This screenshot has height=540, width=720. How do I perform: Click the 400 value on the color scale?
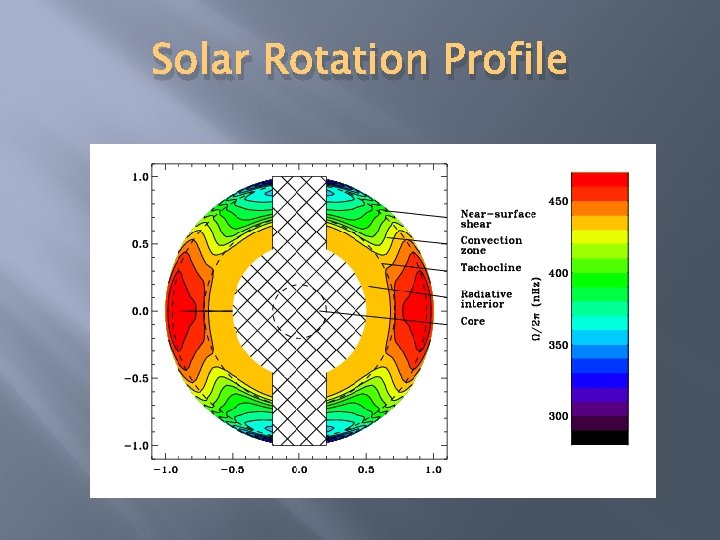(x=558, y=273)
